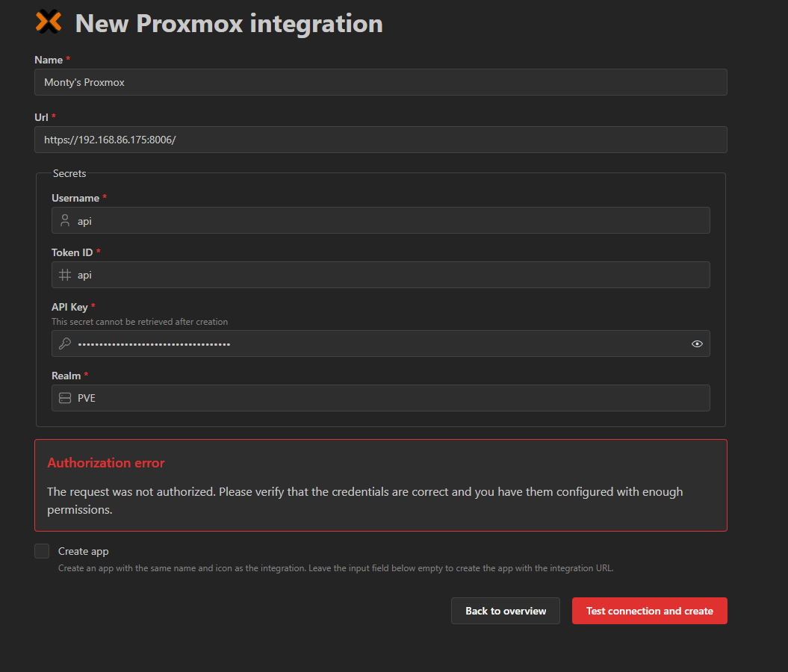Focus the Url input field
788x672 pixels.
[x=380, y=140]
